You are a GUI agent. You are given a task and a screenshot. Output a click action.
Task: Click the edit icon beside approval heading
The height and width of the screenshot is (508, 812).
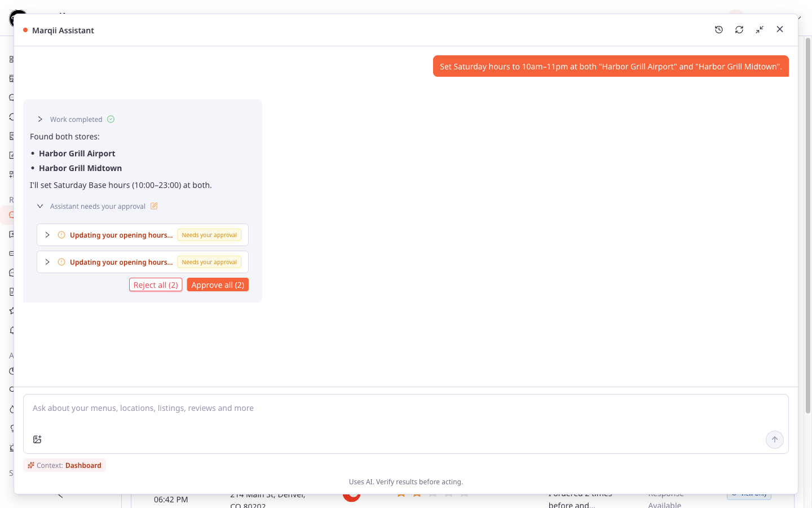click(154, 206)
